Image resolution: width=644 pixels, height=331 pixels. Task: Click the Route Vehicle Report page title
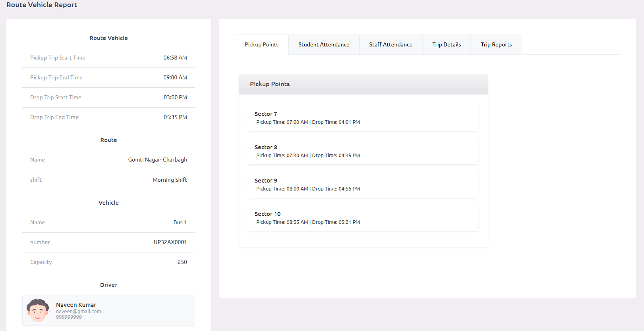point(42,5)
